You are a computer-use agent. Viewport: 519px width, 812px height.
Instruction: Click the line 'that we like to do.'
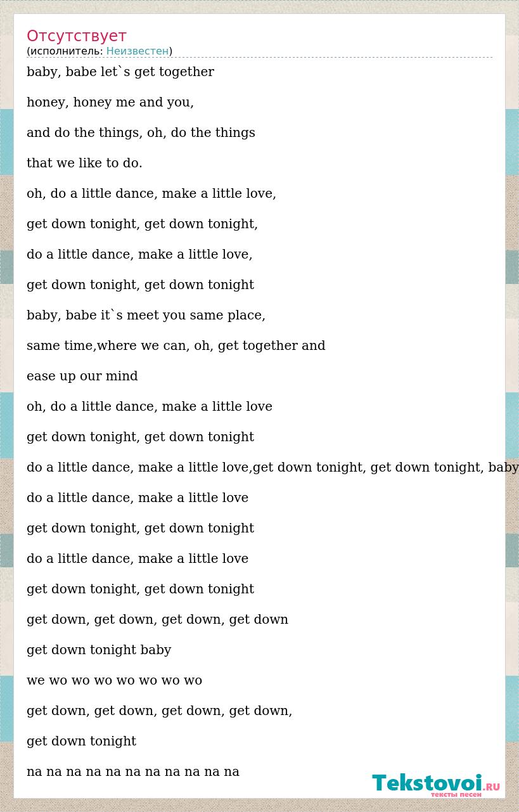tap(84, 164)
